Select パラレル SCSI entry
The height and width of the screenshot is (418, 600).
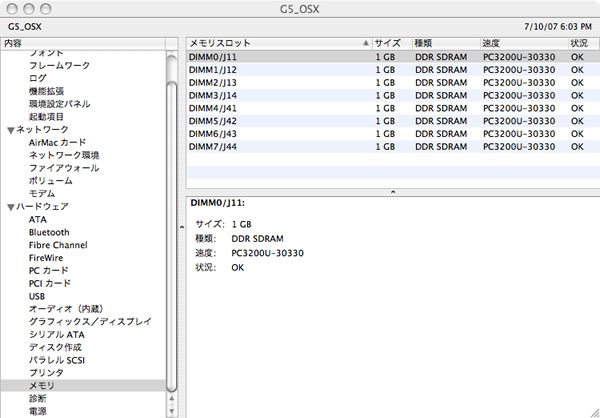point(57,360)
